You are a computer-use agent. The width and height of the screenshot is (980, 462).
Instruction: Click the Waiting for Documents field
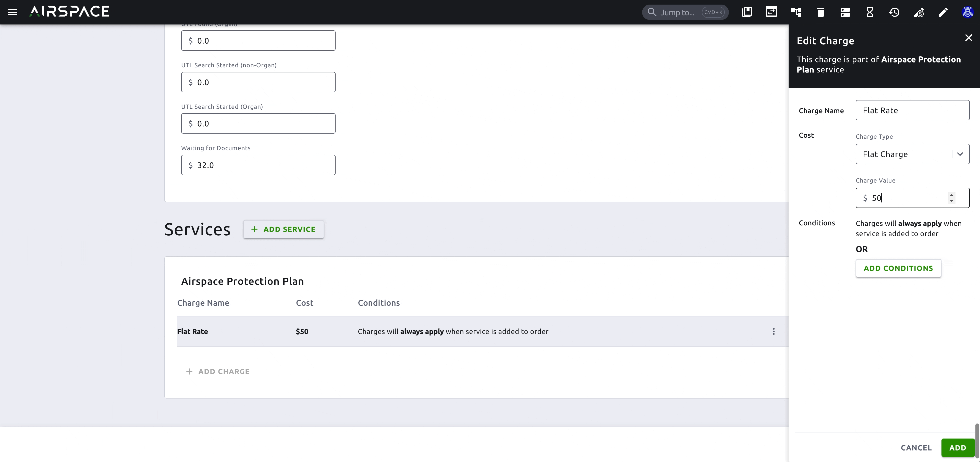pos(258,165)
